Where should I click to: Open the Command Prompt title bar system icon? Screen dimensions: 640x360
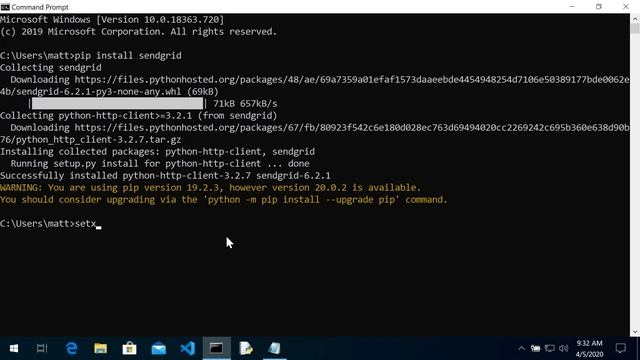tap(5, 7)
